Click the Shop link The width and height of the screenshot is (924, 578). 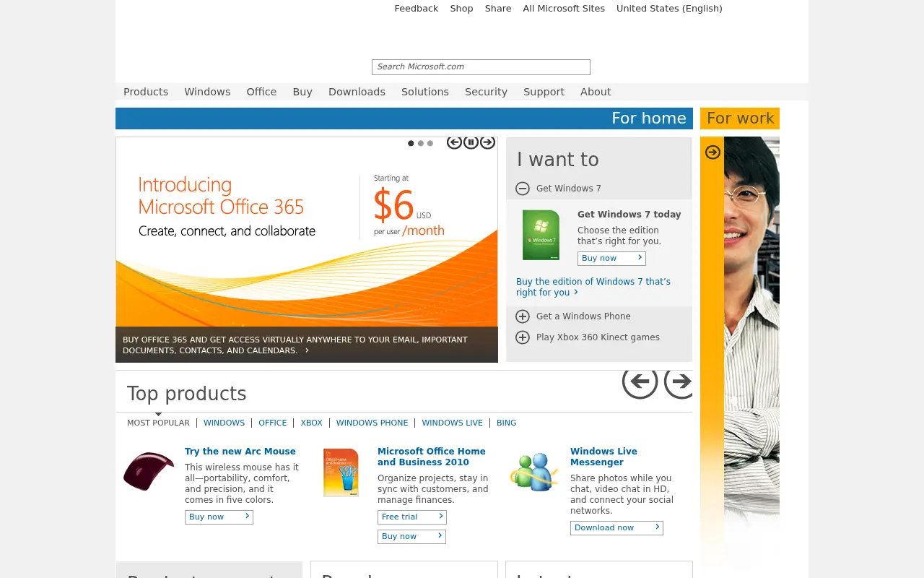(x=461, y=9)
